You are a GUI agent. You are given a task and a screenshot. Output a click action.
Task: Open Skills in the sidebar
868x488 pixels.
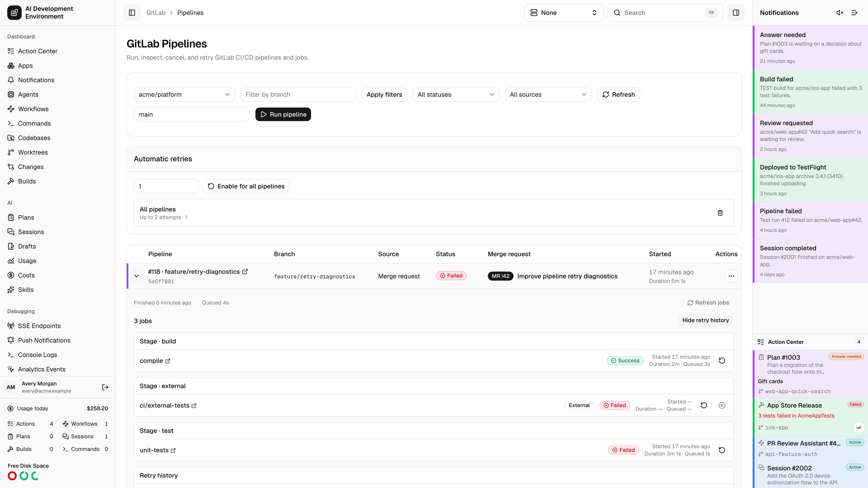[58, 290]
